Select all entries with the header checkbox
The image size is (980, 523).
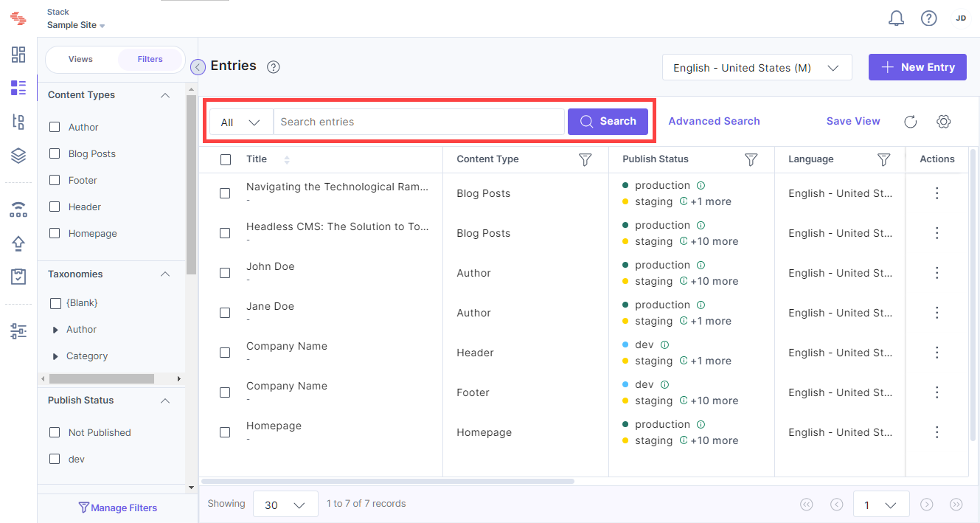226,159
